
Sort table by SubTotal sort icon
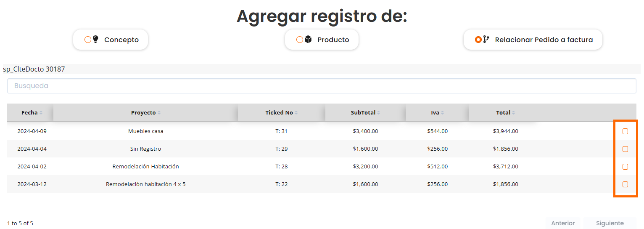pyautogui.click(x=379, y=113)
